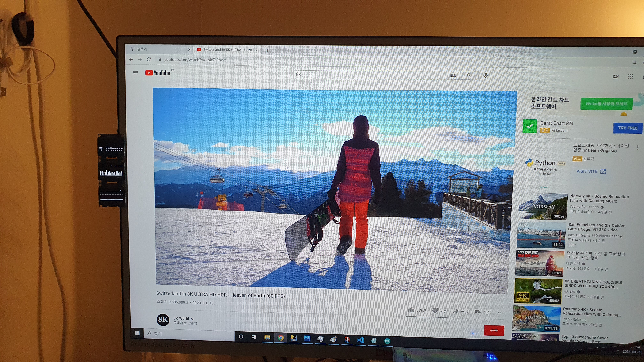Click the TRY FREE ad button
Screen dimensions: 644x362
(x=628, y=128)
